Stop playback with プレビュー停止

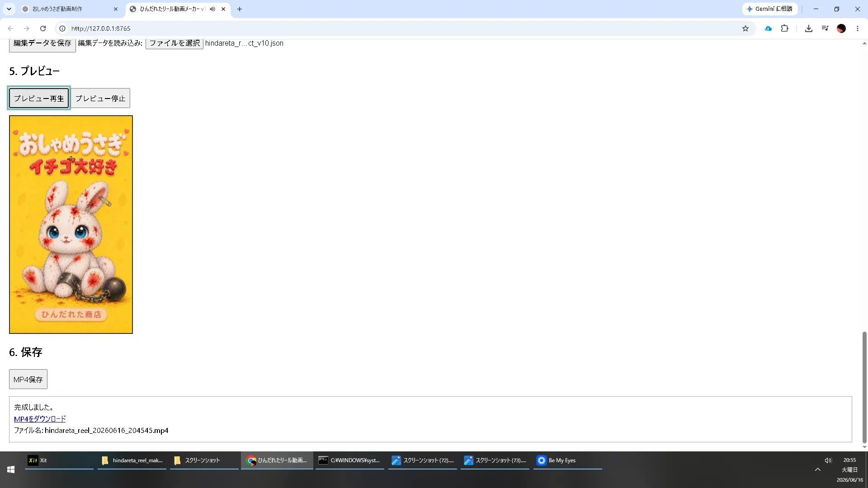(100, 98)
